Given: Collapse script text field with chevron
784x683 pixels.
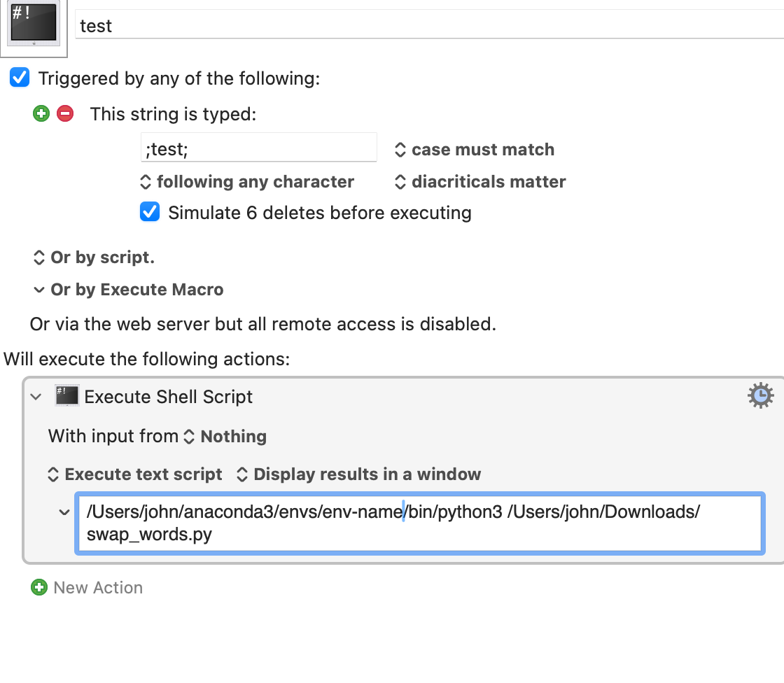Looking at the screenshot, I should click(x=64, y=512).
